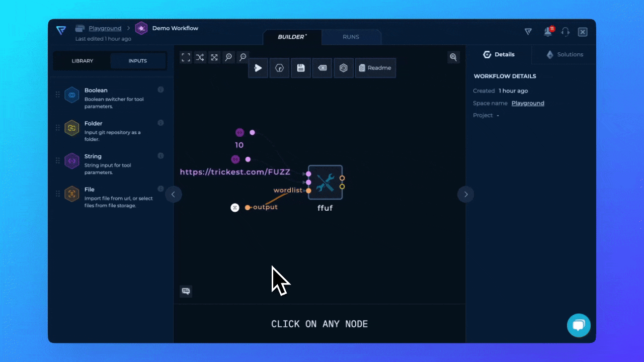Click the drag handle beside File
The image size is (644, 362).
click(58, 194)
